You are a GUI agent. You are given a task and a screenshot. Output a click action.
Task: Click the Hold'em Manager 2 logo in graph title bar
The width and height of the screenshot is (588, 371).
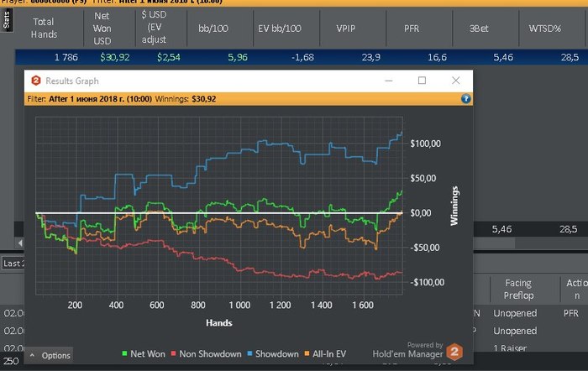coord(36,81)
